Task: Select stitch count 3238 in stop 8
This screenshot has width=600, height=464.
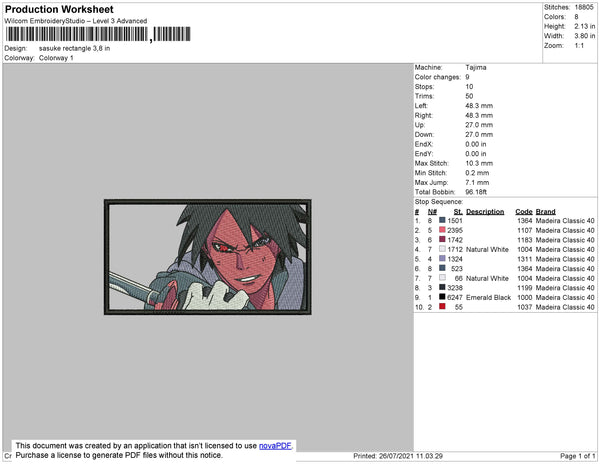Action: tap(455, 288)
